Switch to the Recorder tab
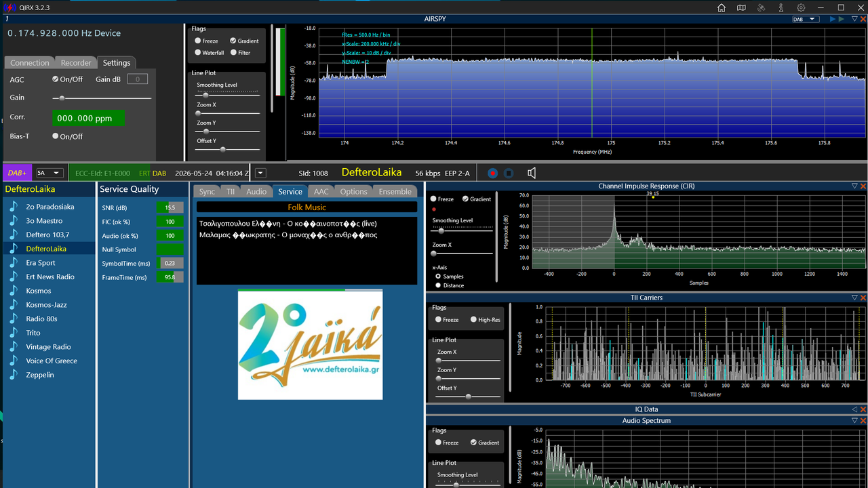This screenshot has width=868, height=488. pos(76,62)
